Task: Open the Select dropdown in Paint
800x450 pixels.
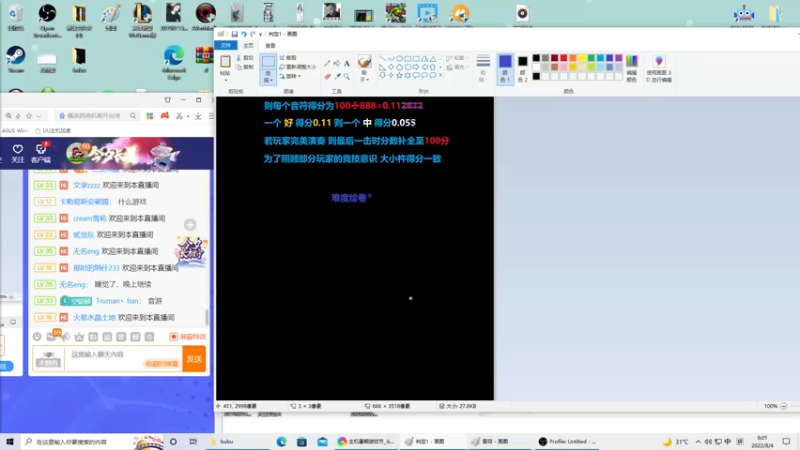Action: point(268,78)
